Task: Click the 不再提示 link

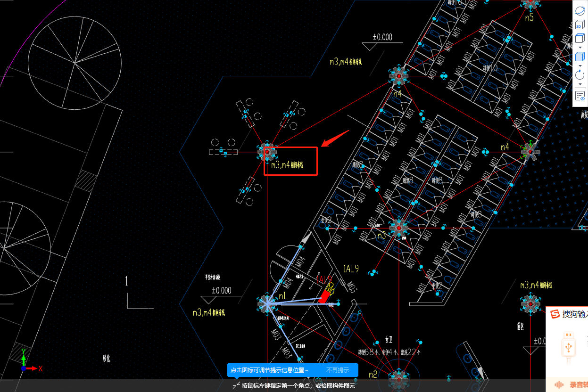Action: point(338,370)
